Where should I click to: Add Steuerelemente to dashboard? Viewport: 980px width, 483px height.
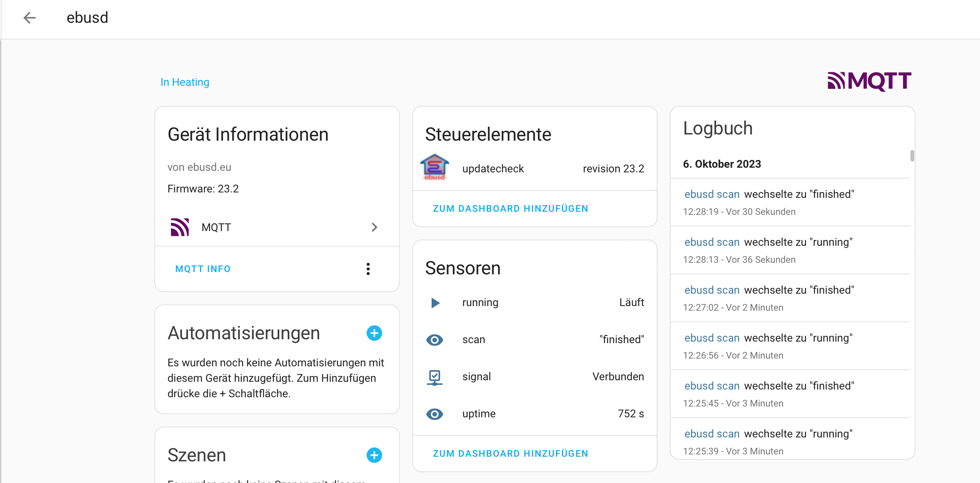pyautogui.click(x=510, y=209)
